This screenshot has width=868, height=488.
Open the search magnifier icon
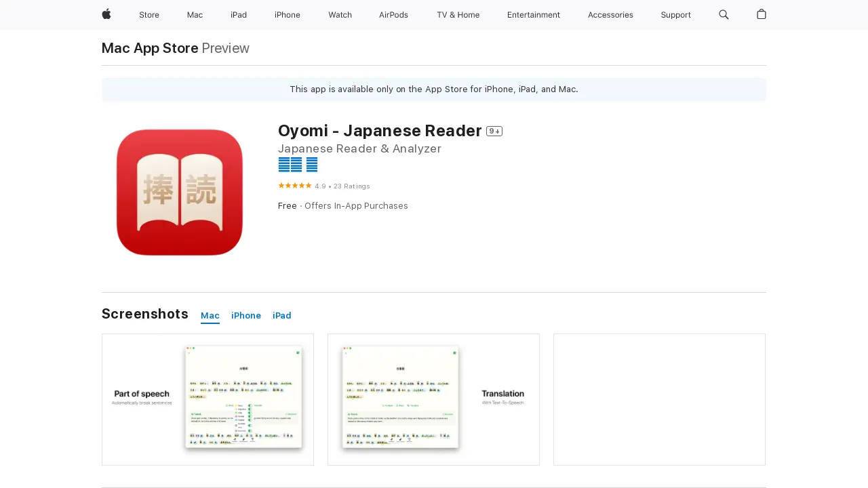[x=724, y=14]
